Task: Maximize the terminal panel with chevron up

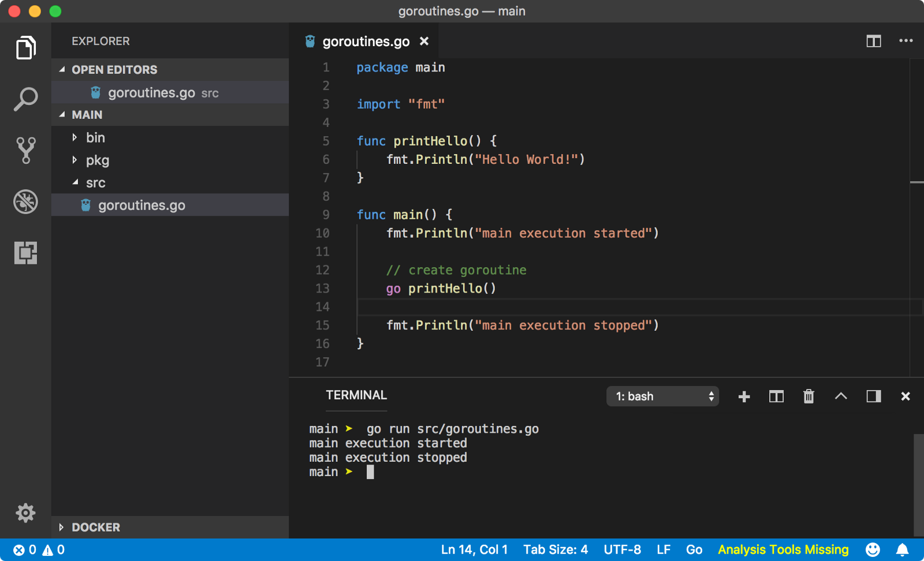Action: 841,396
